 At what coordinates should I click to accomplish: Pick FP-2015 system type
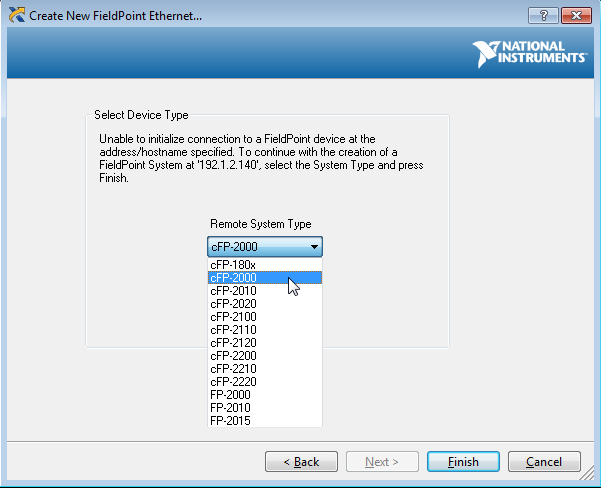[x=265, y=420]
